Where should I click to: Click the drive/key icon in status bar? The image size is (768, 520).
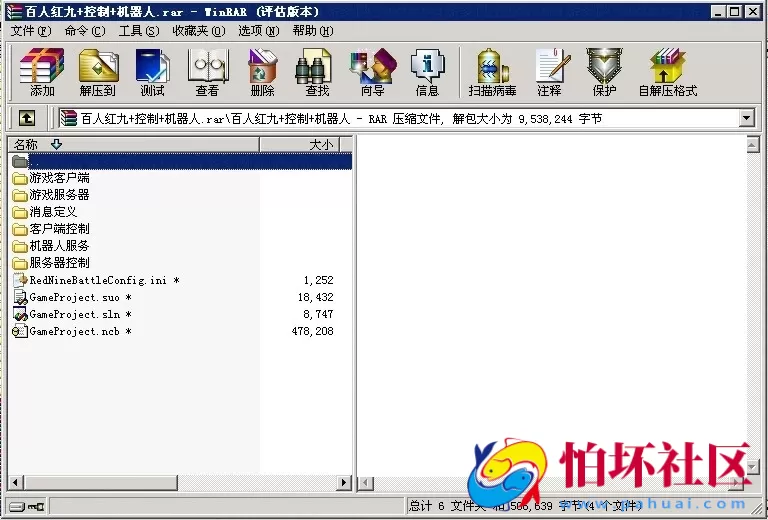pyautogui.click(x=27, y=506)
